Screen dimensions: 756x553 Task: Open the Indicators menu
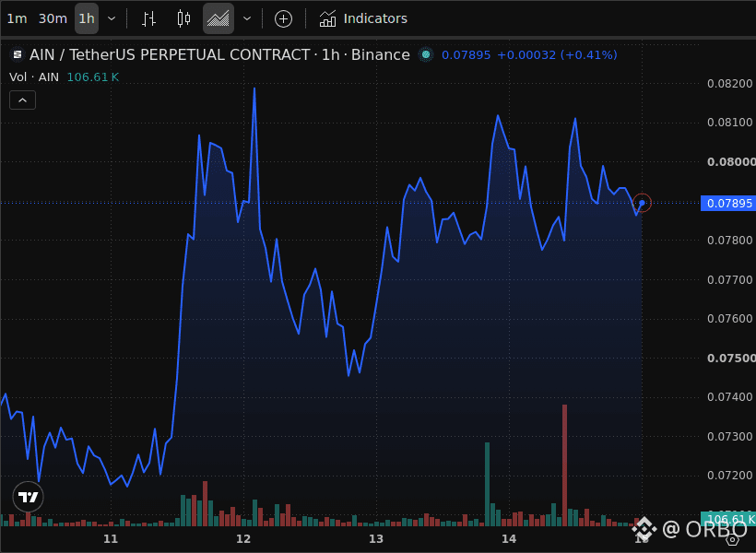tap(363, 18)
